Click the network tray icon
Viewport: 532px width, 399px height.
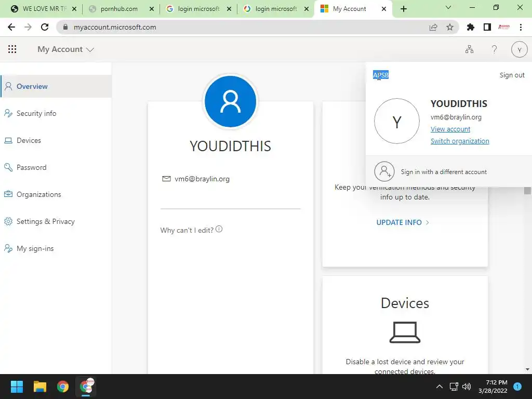point(454,387)
